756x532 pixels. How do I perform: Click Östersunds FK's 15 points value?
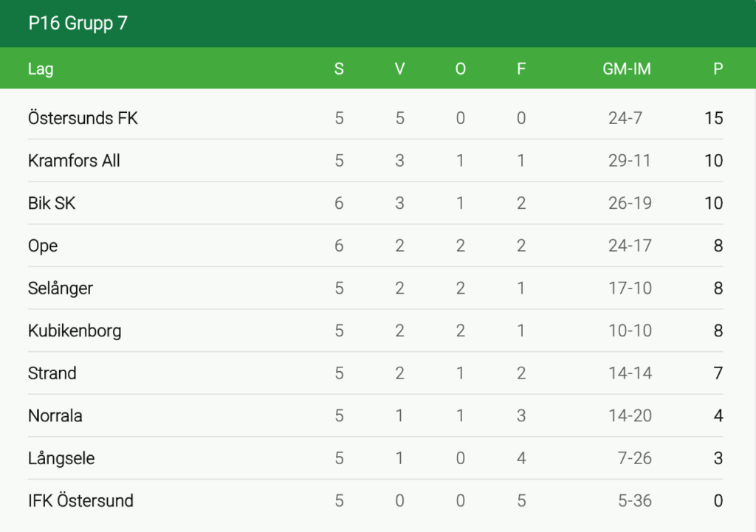(713, 118)
